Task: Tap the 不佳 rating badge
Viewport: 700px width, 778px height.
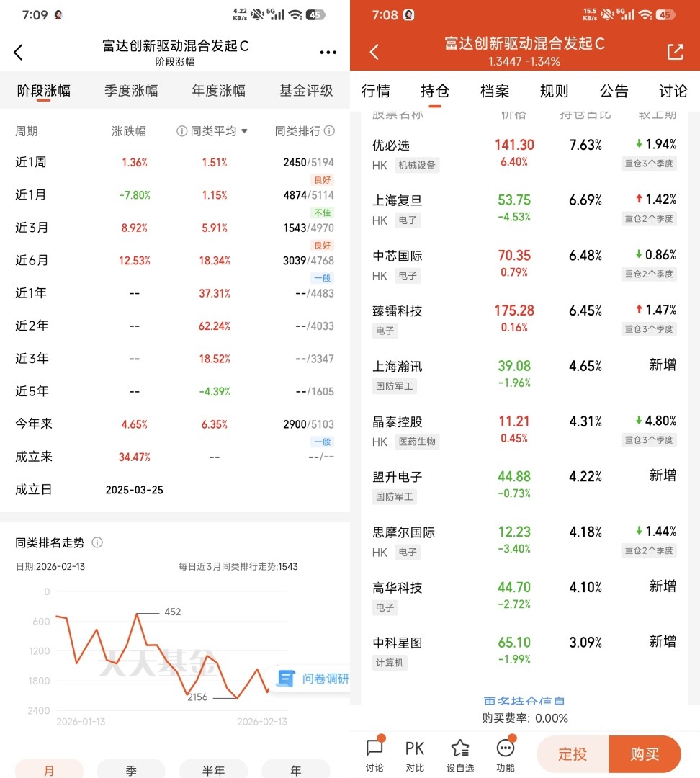Action: click(x=323, y=213)
